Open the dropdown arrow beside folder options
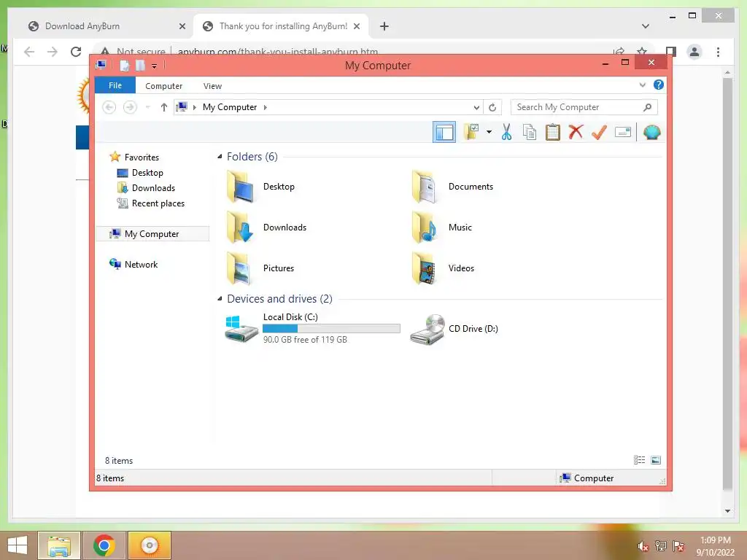 coord(489,132)
